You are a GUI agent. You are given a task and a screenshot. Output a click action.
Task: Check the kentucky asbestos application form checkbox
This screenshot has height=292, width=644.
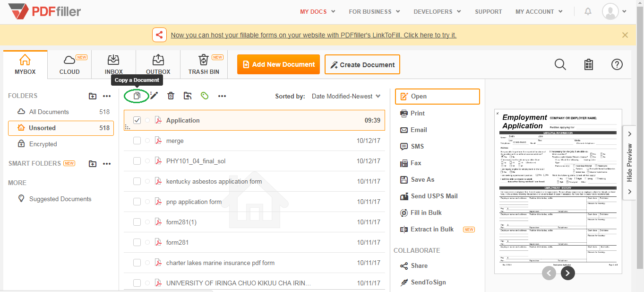(137, 181)
